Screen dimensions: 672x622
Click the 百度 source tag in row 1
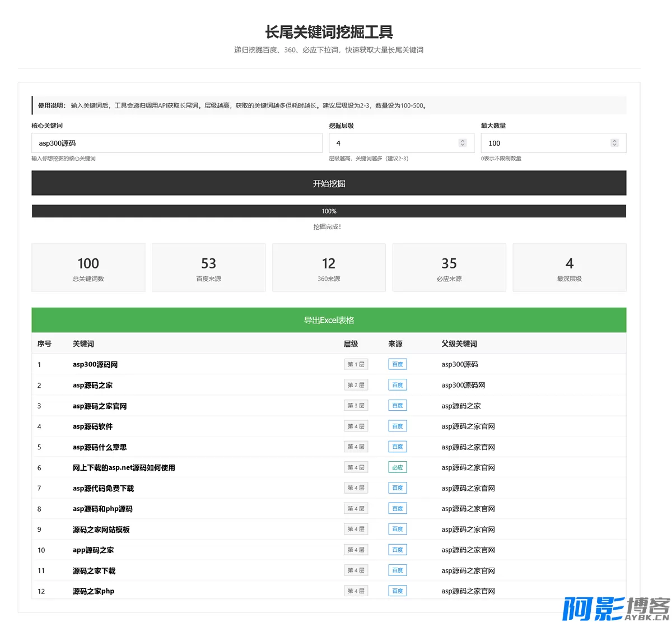(398, 364)
